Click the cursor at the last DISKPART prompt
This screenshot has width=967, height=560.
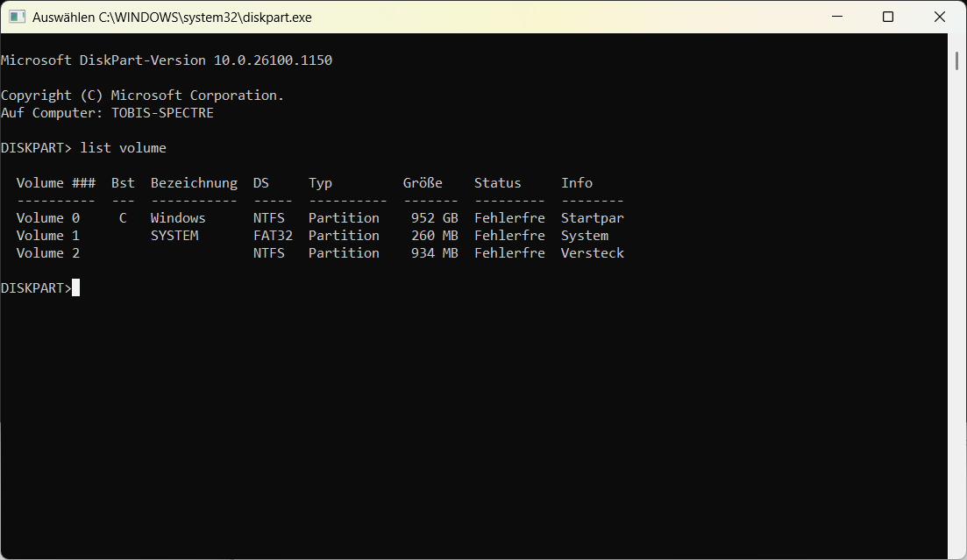[x=76, y=288]
